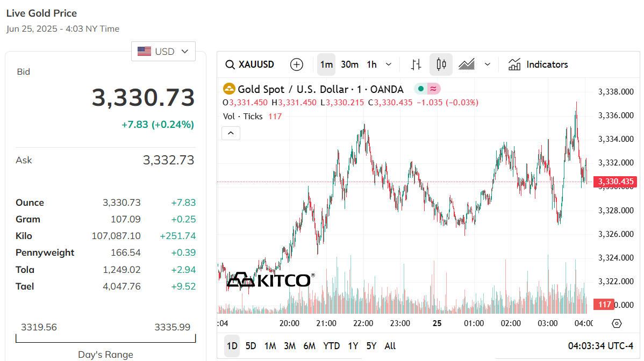Select the All date range

tap(390, 346)
